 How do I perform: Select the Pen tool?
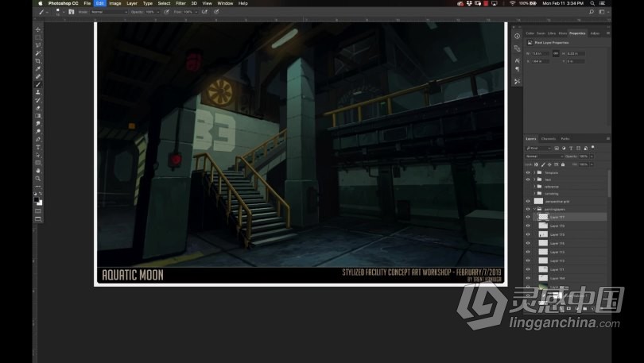[38, 139]
